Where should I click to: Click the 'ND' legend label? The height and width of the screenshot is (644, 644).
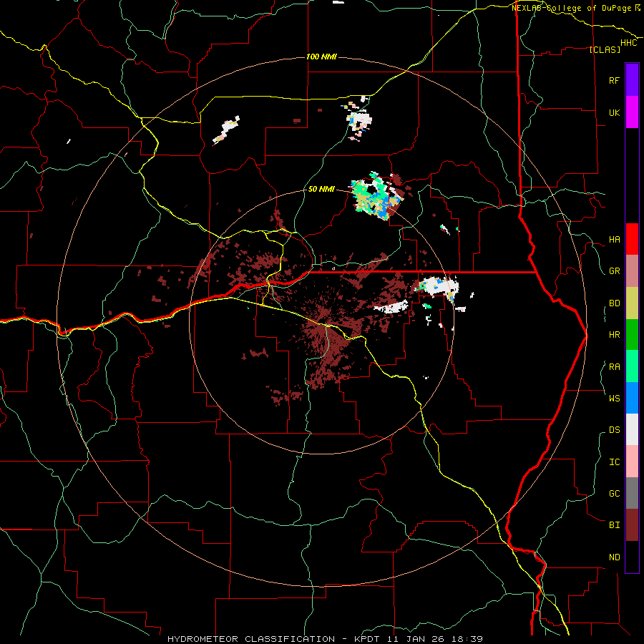[x=614, y=557]
